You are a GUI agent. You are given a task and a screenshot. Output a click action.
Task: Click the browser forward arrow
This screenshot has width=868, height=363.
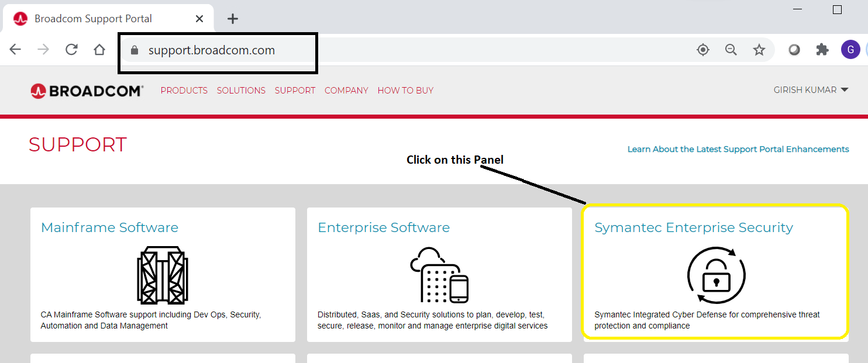[43, 50]
